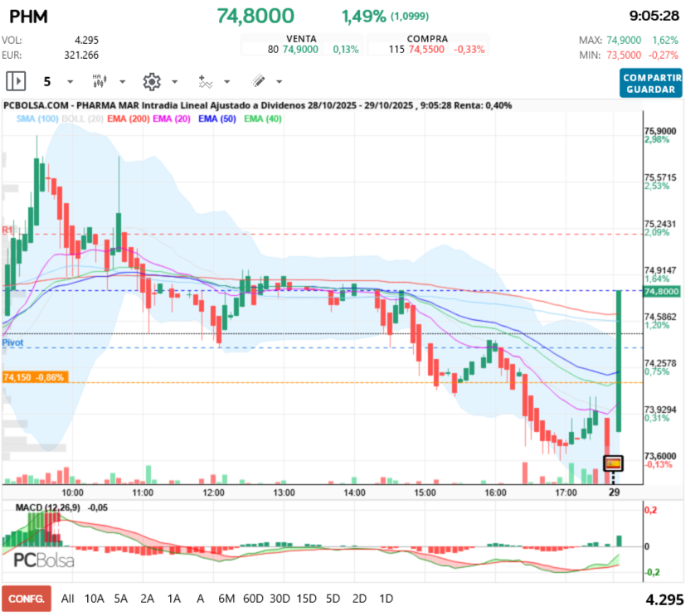Viewport: 695px width, 616px height.
Task: Expand the dropdown arrow beside interval 5
Action: [70, 82]
